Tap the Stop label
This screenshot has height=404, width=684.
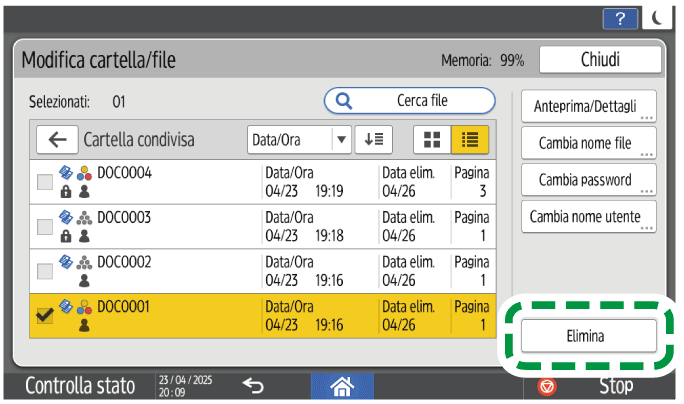point(616,386)
